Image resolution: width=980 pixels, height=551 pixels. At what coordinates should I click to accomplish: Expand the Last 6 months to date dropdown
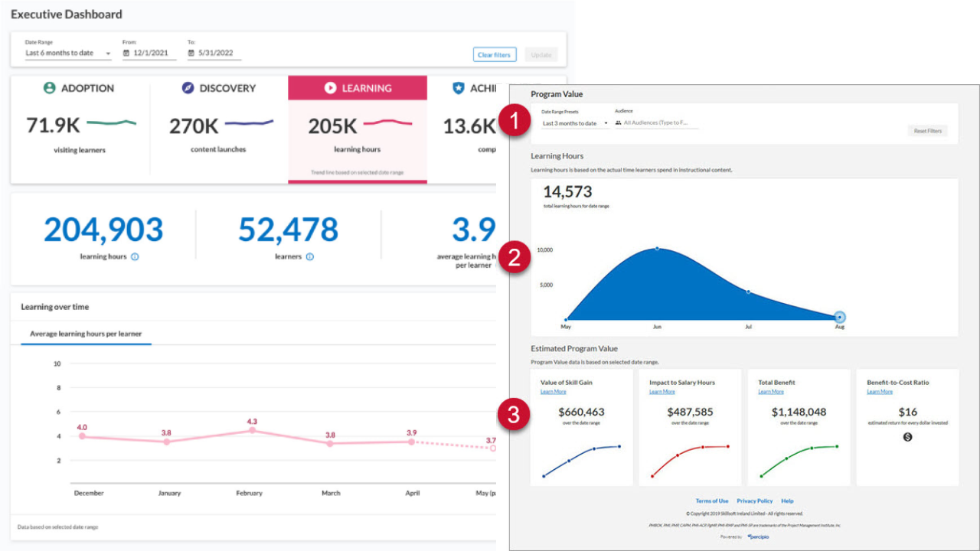[67, 54]
